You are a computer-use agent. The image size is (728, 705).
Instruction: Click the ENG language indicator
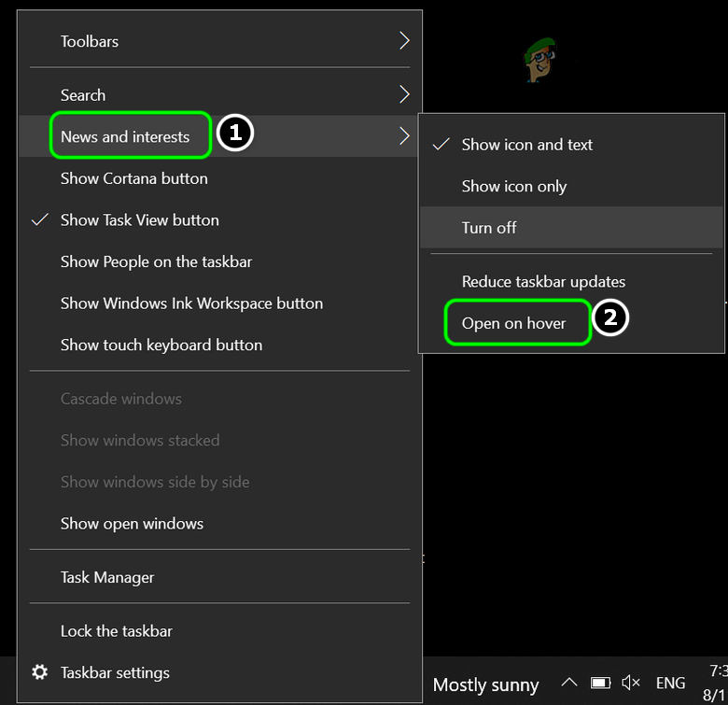click(670, 684)
